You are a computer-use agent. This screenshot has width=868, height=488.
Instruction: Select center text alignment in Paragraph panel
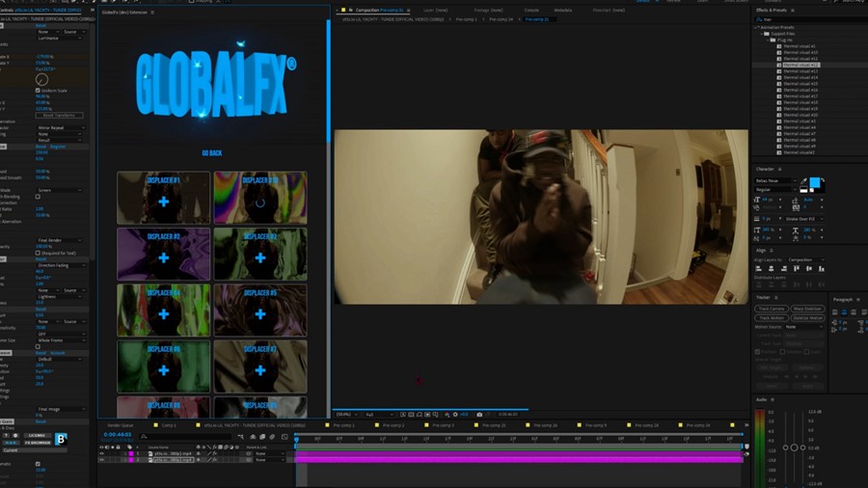click(845, 312)
